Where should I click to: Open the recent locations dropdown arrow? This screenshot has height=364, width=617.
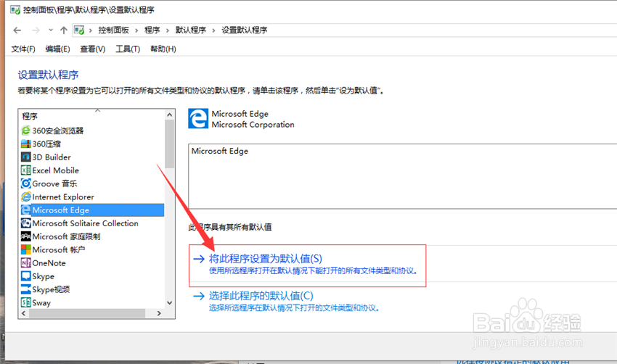pyautogui.click(x=51, y=30)
